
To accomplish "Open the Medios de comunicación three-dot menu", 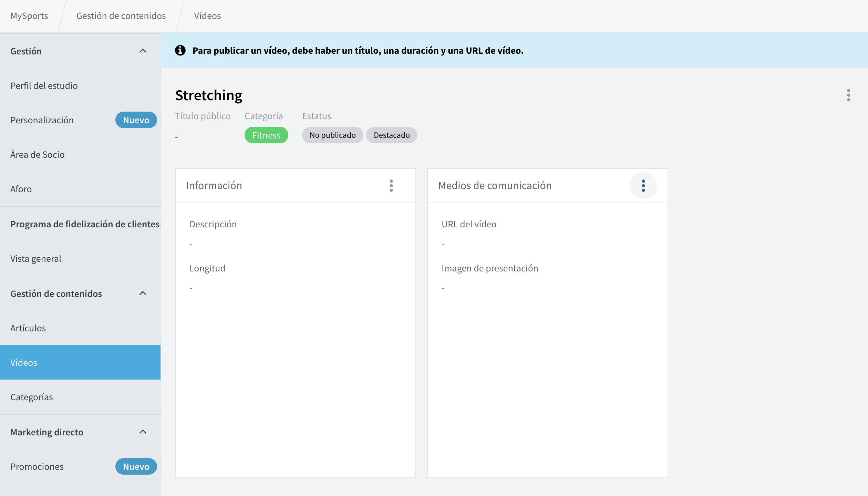I will (643, 186).
